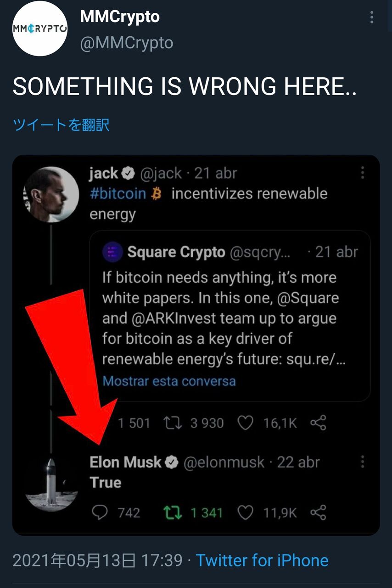
Task: Like jack's tweet with 16,1K likes
Action: [246, 423]
